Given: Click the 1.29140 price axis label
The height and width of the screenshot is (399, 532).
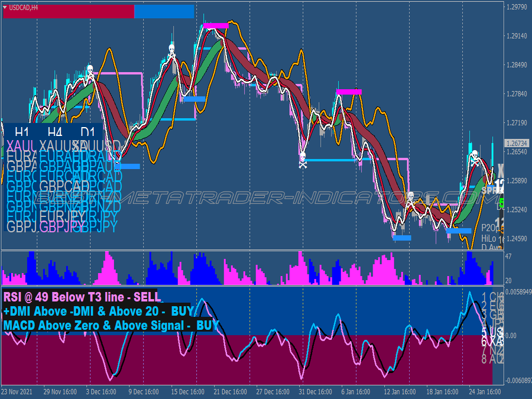Looking at the screenshot, I should point(517,35).
